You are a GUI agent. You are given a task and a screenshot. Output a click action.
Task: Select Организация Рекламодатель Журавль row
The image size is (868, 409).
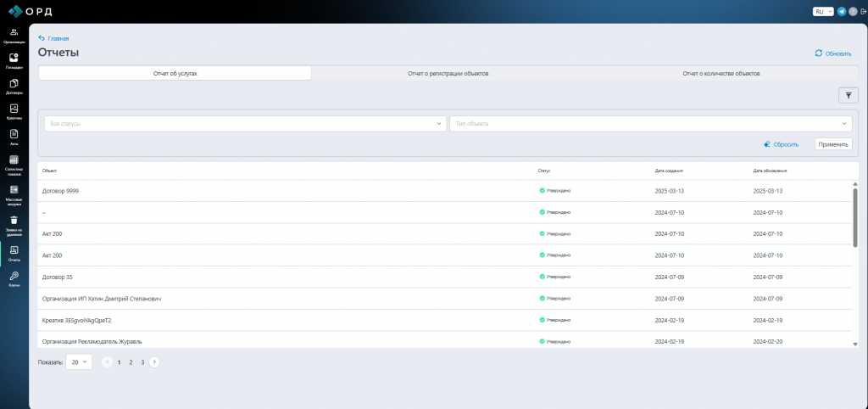[x=445, y=339]
